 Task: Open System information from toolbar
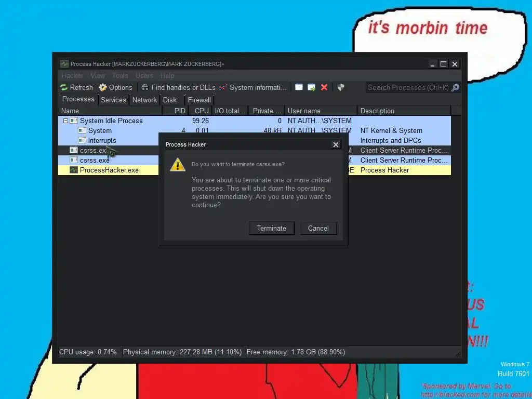(253, 87)
